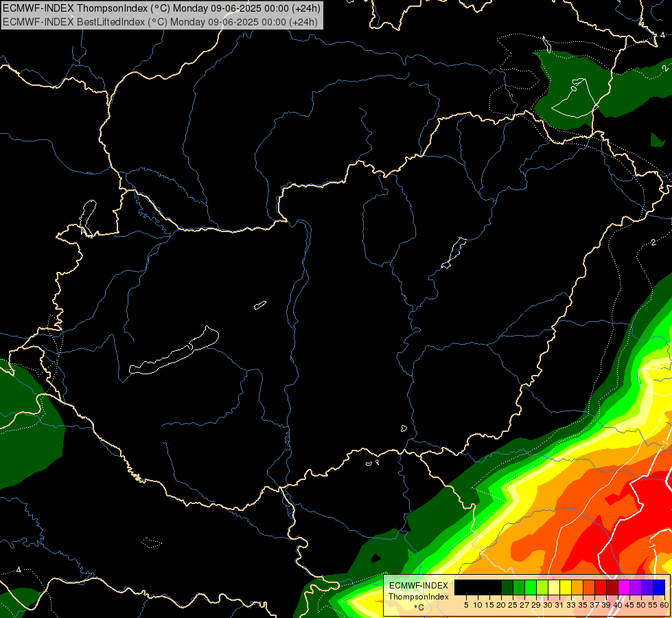Screen dimensions: 672x618
Task: Pick the pure yellow 31–33 legend swatch
Action: [566, 588]
